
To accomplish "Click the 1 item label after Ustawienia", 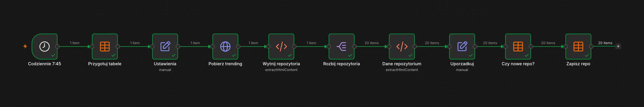I will click(195, 43).
